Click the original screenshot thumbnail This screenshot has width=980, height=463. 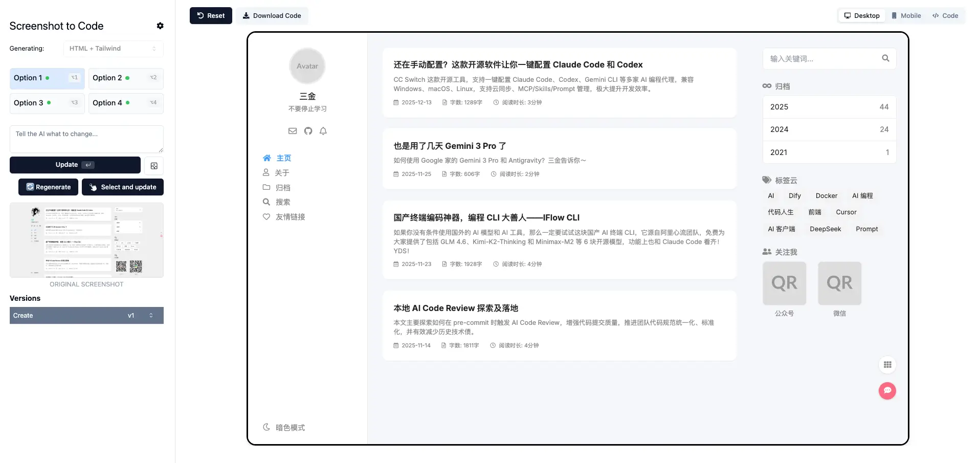click(86, 240)
